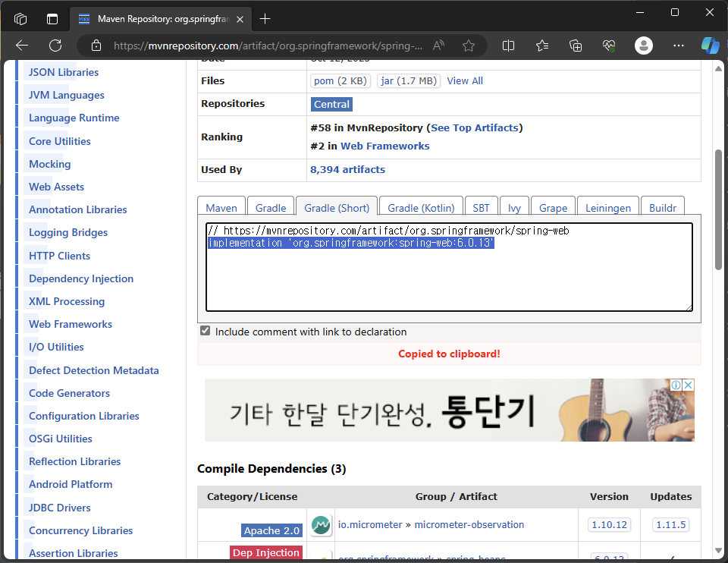Click the address bar URL field
Image resolution: width=728 pixels, height=563 pixels.
click(268, 46)
